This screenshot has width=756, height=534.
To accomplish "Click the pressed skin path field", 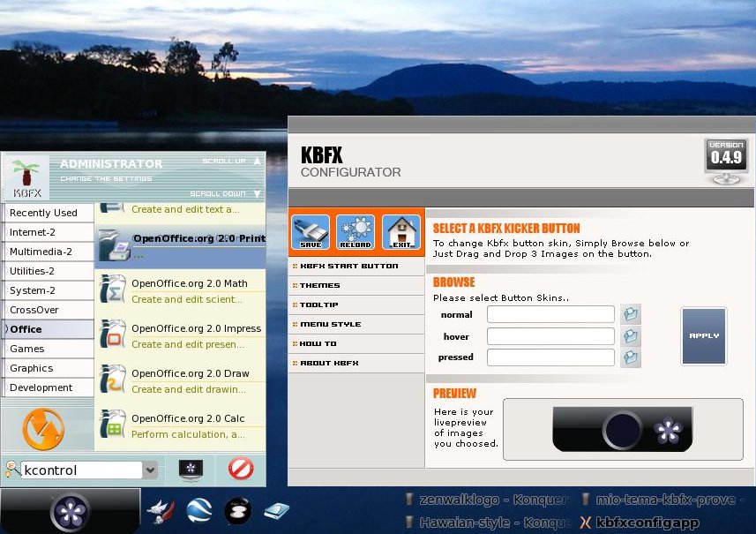I will [550, 357].
